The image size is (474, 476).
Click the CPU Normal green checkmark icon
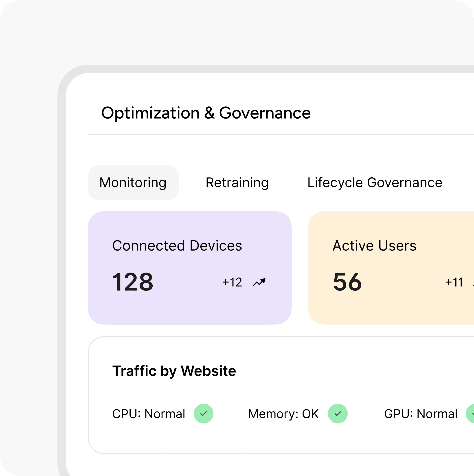click(204, 414)
